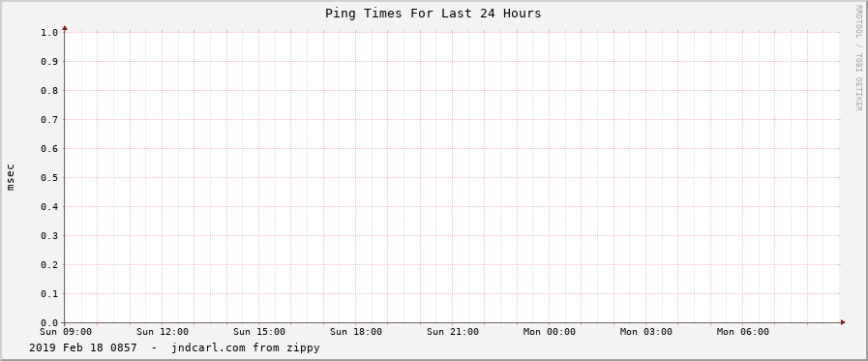The width and height of the screenshot is (868, 361).
Task: Click the 2019 Feb 18 0857 timestamp
Action: 82,347
